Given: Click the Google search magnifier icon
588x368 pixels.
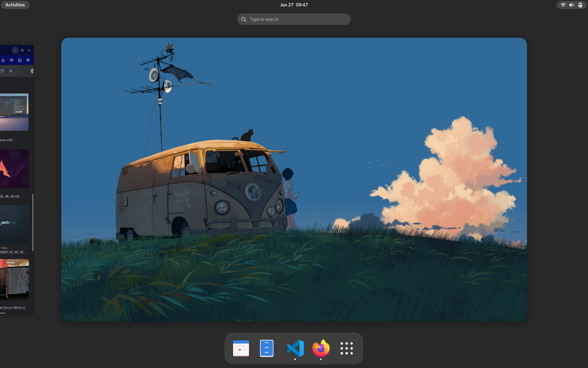Looking at the screenshot, I should click(x=11, y=71).
